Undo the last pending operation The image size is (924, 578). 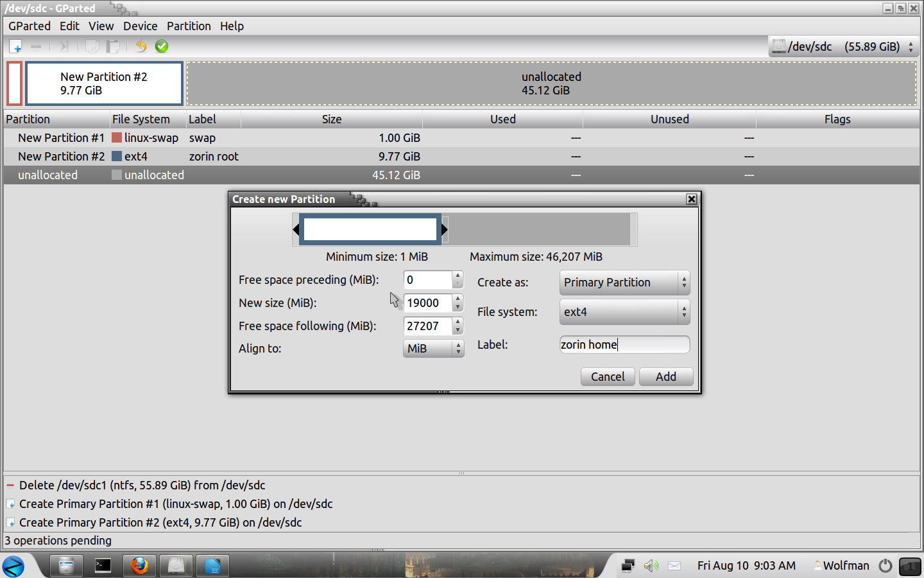[x=141, y=46]
